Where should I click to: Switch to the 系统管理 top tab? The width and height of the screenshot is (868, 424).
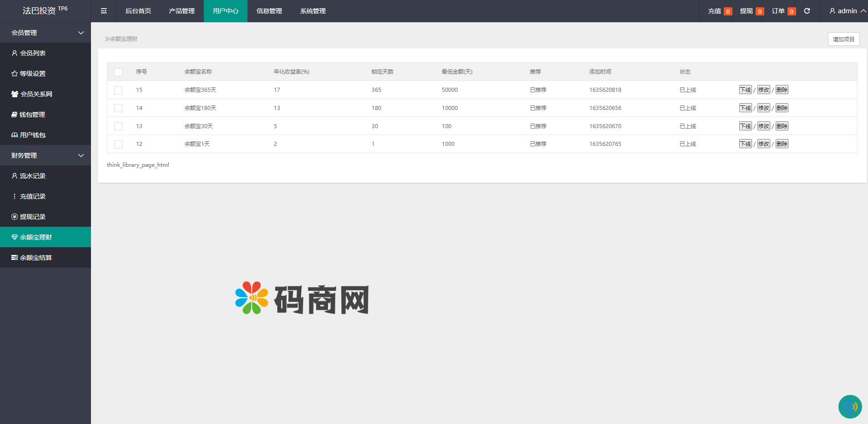coord(313,11)
